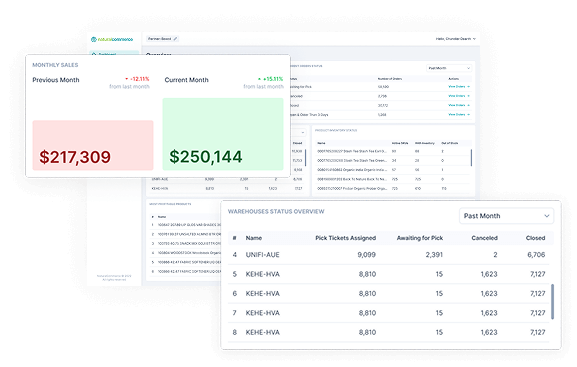577x367 pixels.
Task: Click the Product Inventory Status table scrollbar
Action: (x=471, y=158)
